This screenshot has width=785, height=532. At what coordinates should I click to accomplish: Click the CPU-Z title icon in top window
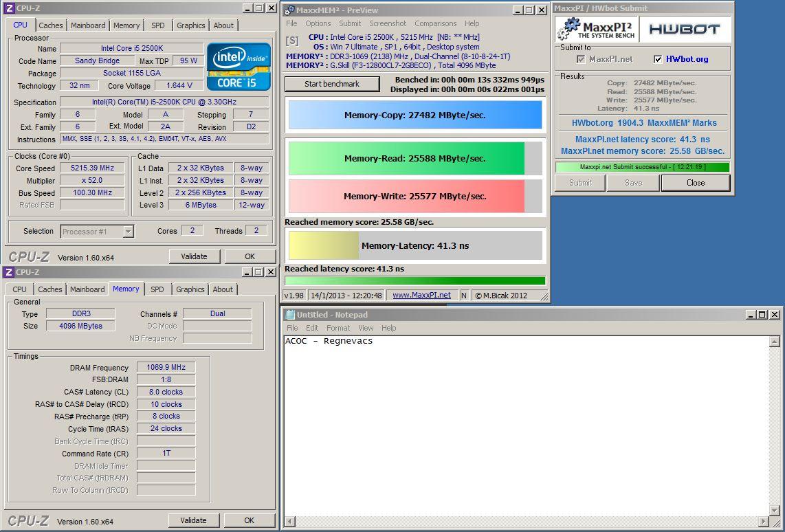(9, 8)
